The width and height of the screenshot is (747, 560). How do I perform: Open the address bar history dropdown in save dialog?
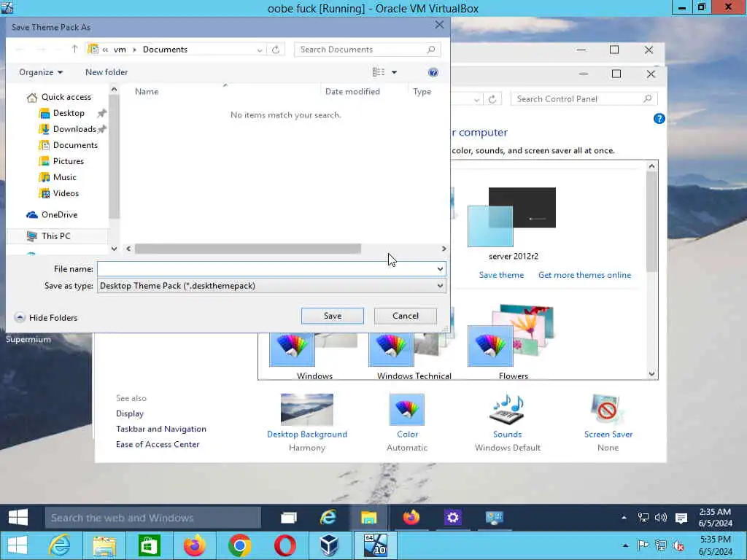(x=260, y=50)
